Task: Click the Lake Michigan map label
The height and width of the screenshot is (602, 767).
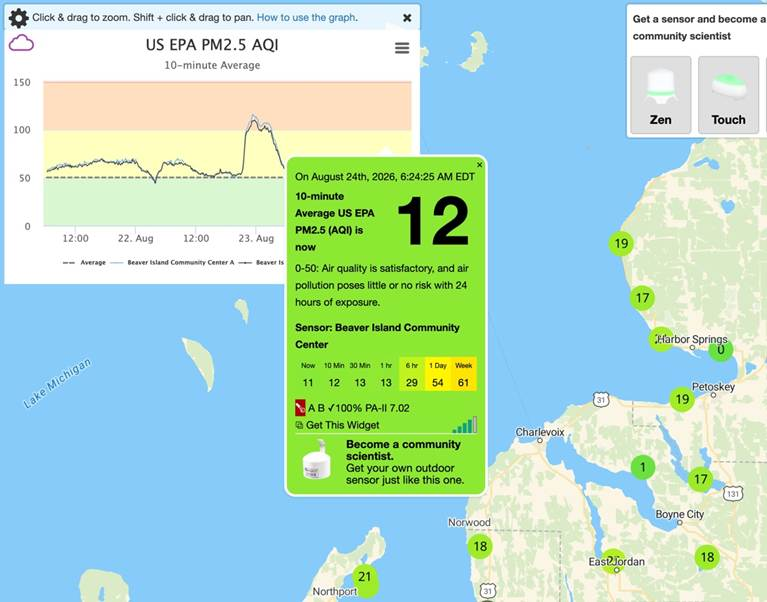Action: (x=57, y=383)
